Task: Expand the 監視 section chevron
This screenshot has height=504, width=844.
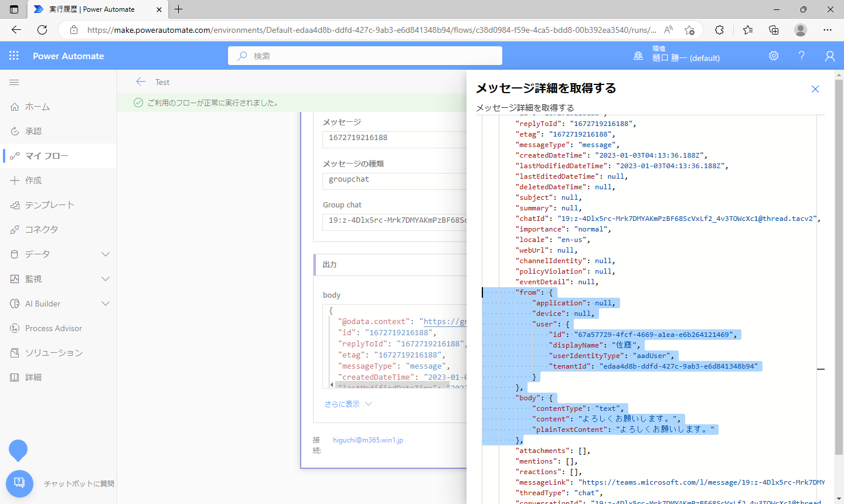Action: tap(105, 279)
